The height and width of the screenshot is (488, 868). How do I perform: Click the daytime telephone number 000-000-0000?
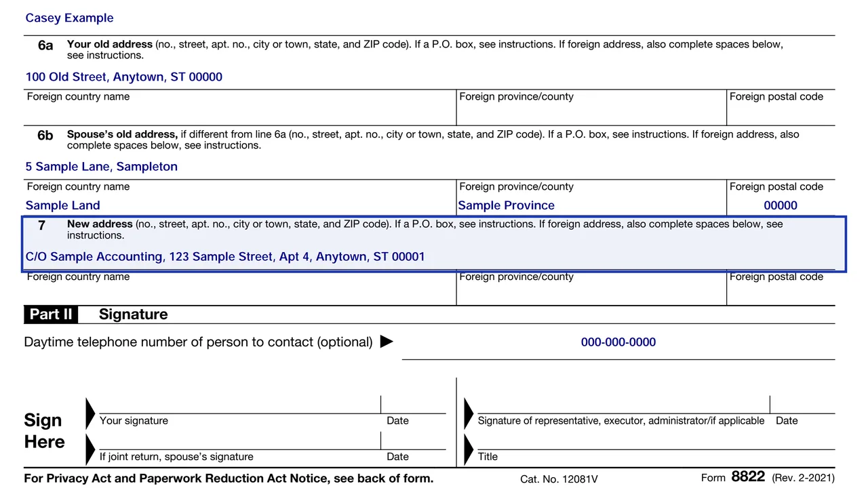click(618, 342)
